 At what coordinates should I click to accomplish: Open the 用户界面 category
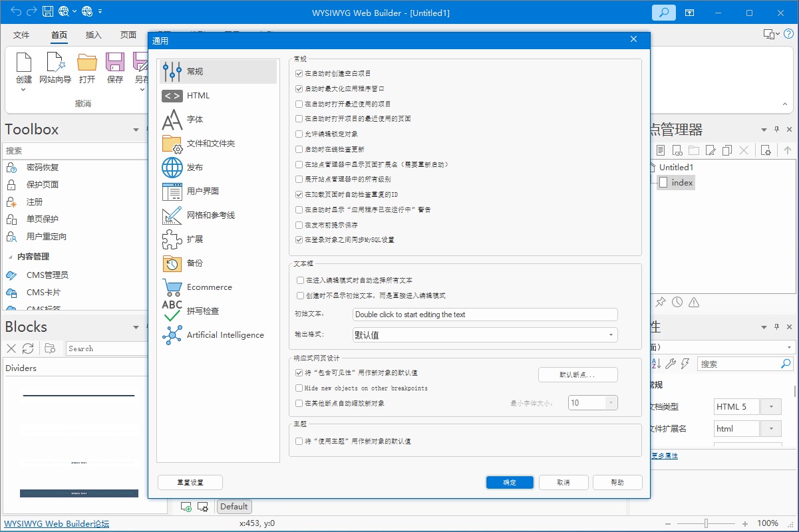coord(218,192)
